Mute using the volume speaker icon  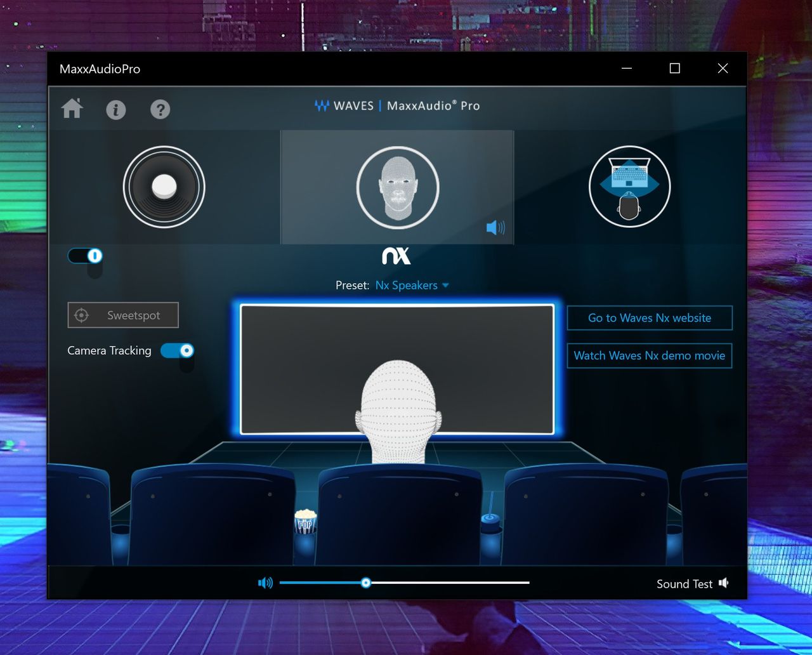point(265,583)
